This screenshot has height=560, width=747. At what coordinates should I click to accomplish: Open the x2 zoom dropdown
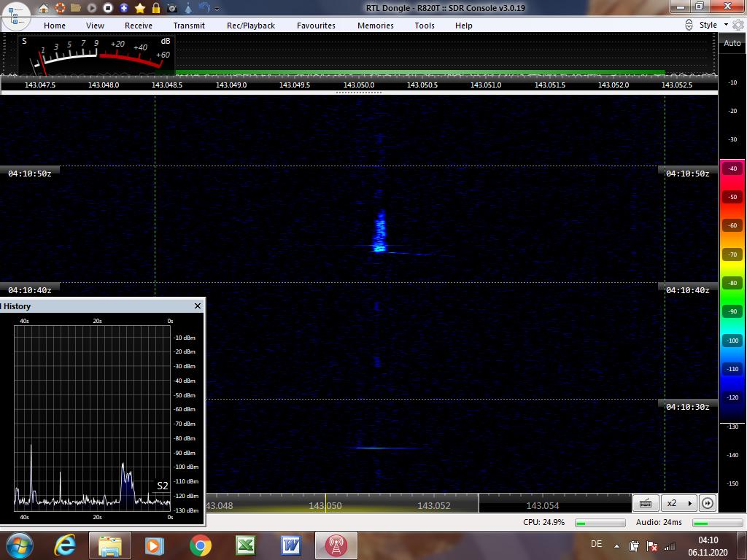(x=679, y=503)
